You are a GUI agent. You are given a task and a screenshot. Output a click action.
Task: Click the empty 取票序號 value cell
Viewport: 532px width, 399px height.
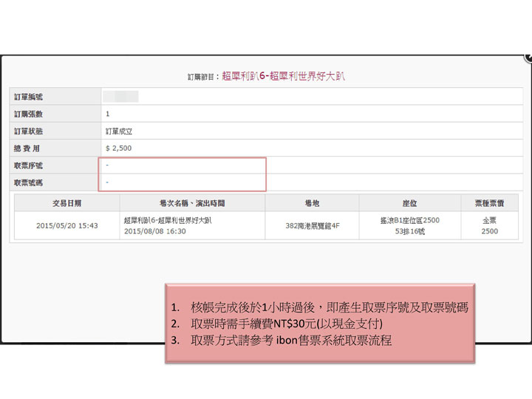(x=183, y=165)
